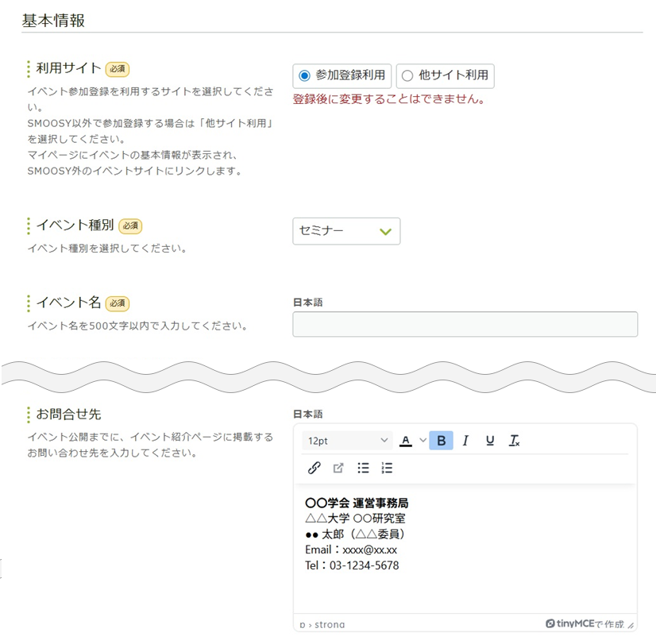
Task: Toggle bold formatting in the editor
Action: point(442,441)
